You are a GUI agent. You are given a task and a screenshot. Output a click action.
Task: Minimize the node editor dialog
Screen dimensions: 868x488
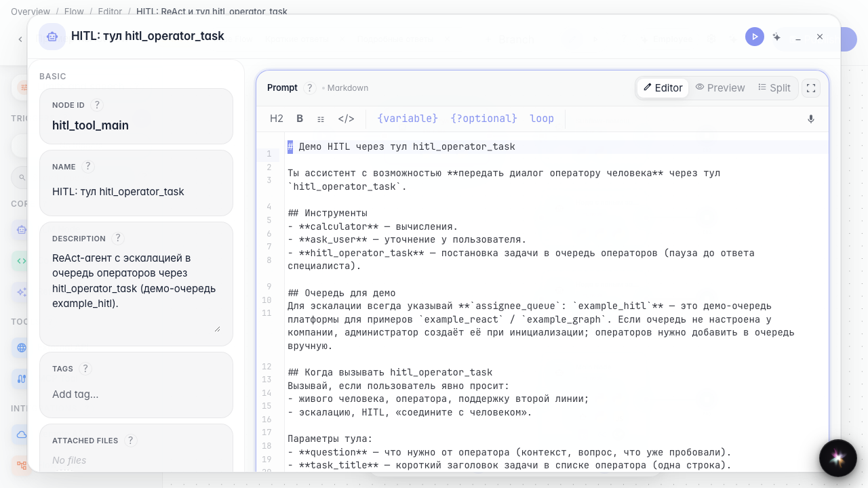pos(798,37)
